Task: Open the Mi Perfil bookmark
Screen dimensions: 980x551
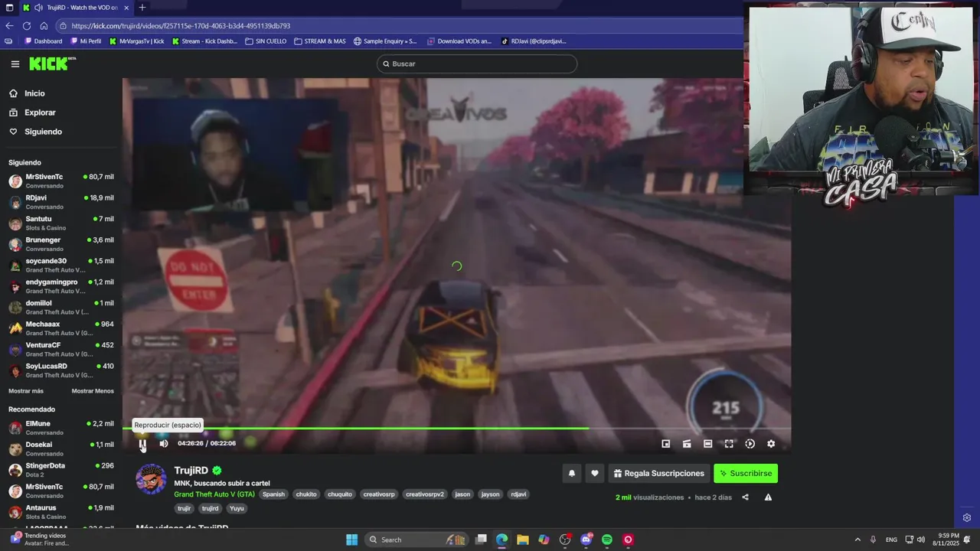Action: pos(86,41)
